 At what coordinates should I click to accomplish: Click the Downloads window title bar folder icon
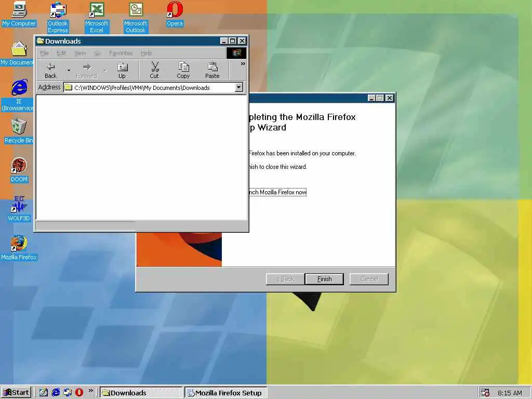coord(41,41)
